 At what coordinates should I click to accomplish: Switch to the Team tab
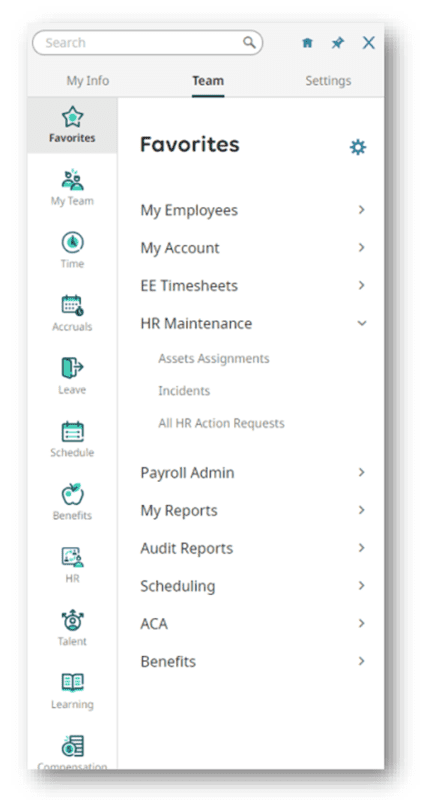pos(208,81)
